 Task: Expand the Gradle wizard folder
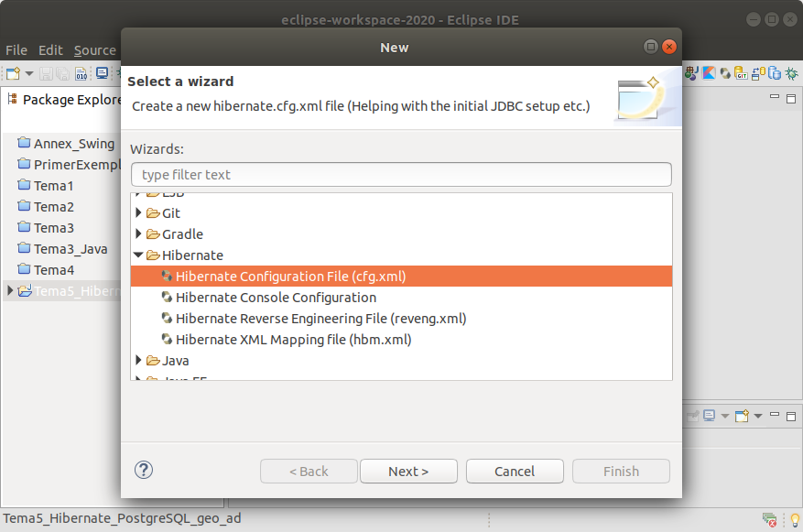pos(138,233)
